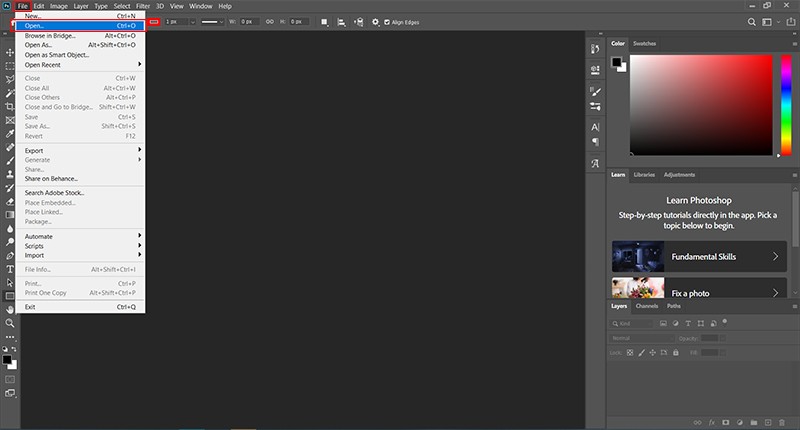Click the vertical hue slider
This screenshot has height=430, width=800.
pyautogui.click(x=786, y=105)
